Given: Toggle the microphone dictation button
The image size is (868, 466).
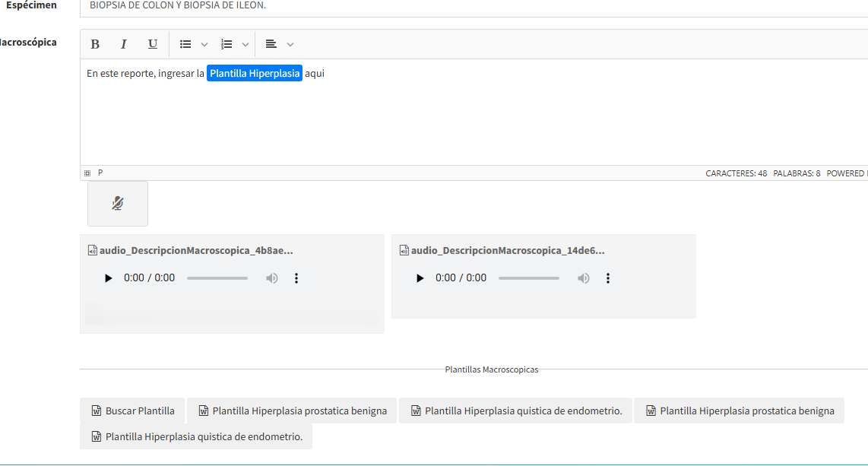Looking at the screenshot, I should 118,204.
